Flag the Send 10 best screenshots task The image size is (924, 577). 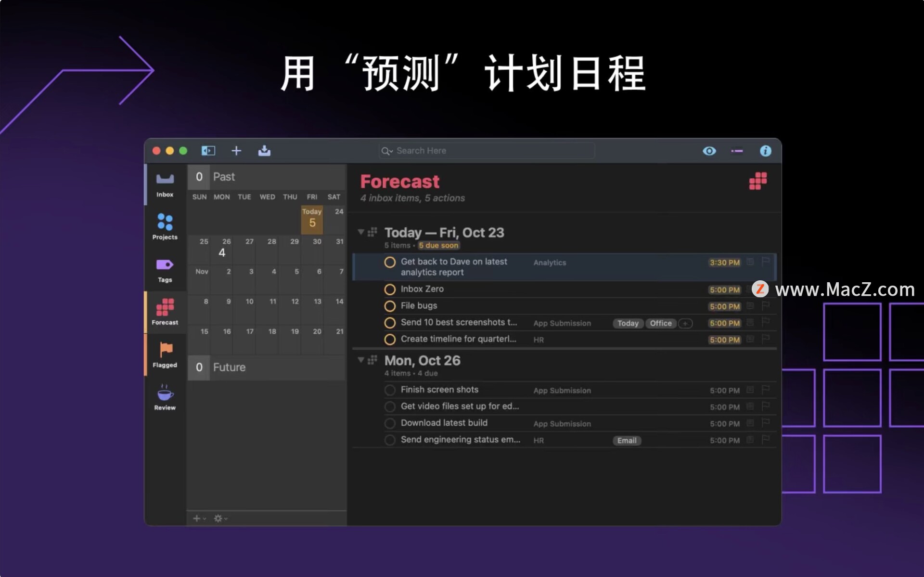[x=766, y=322]
